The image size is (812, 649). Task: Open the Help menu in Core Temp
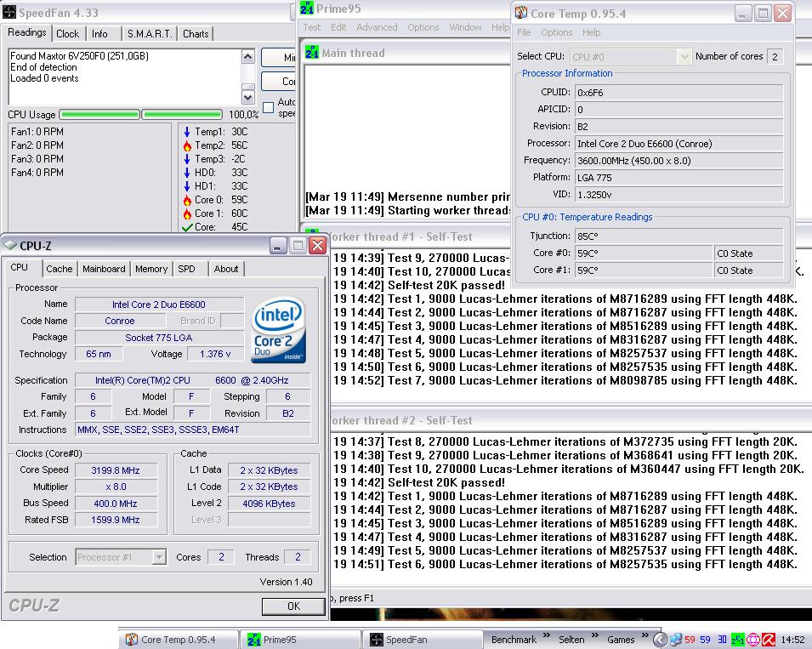coord(592,32)
